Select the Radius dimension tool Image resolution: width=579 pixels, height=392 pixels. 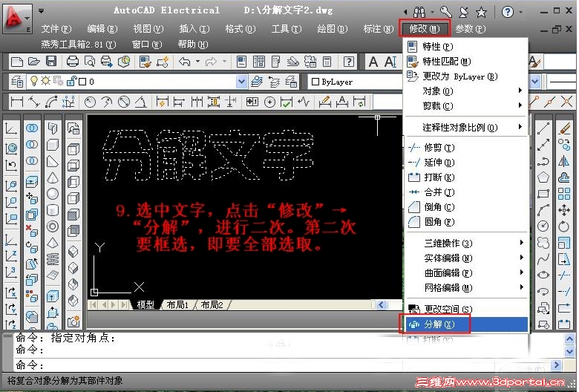[x=90, y=102]
